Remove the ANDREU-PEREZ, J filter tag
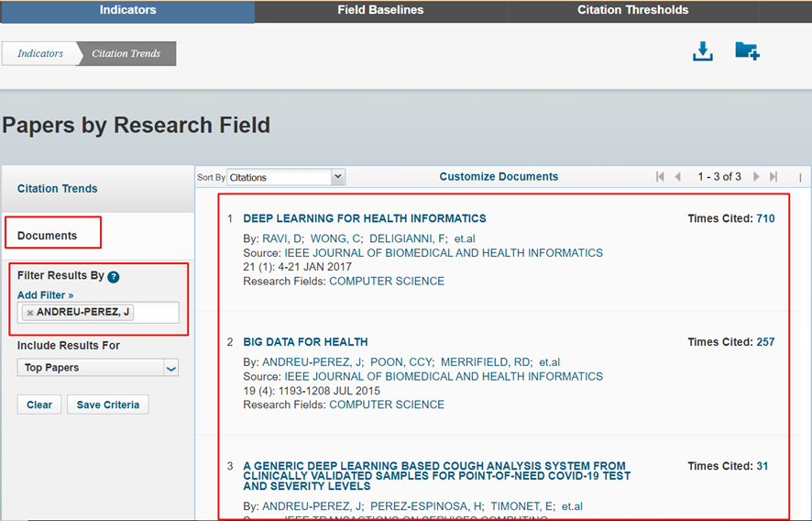This screenshot has height=521, width=812. coord(30,313)
